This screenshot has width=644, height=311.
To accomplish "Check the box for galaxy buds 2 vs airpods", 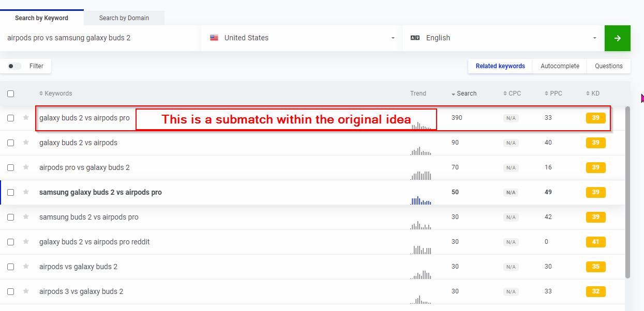I will pos(10,143).
